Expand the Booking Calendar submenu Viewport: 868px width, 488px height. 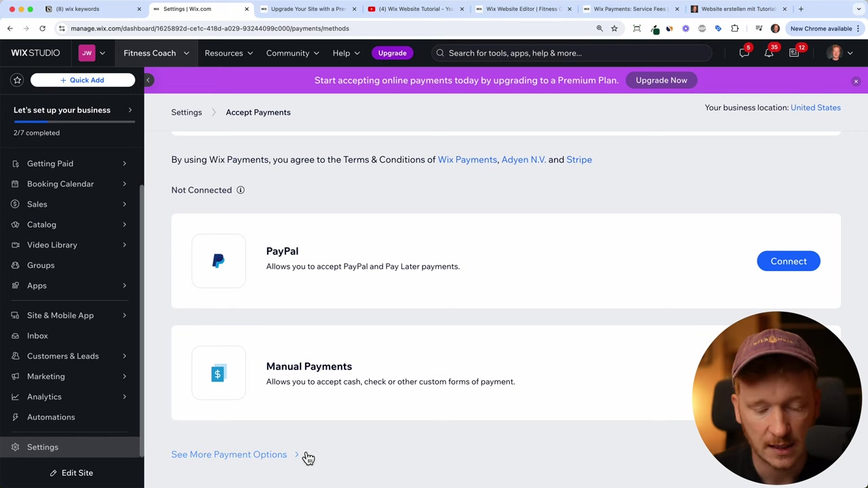[x=124, y=184]
